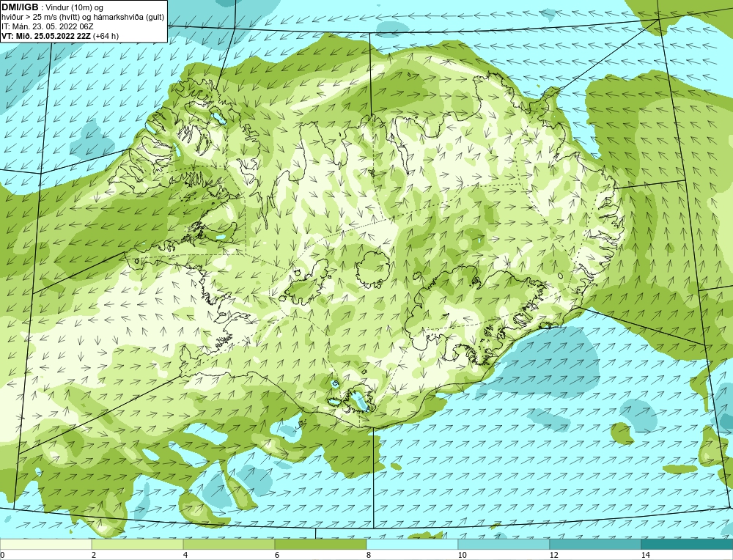Click the 12–14 m/s teal color segment
This screenshot has height=560, width=733.
tap(595, 545)
